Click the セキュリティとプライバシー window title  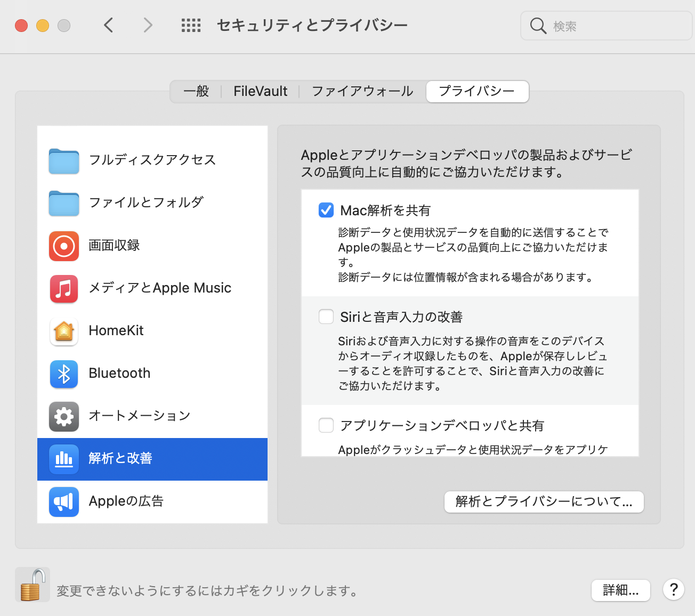[x=312, y=25]
